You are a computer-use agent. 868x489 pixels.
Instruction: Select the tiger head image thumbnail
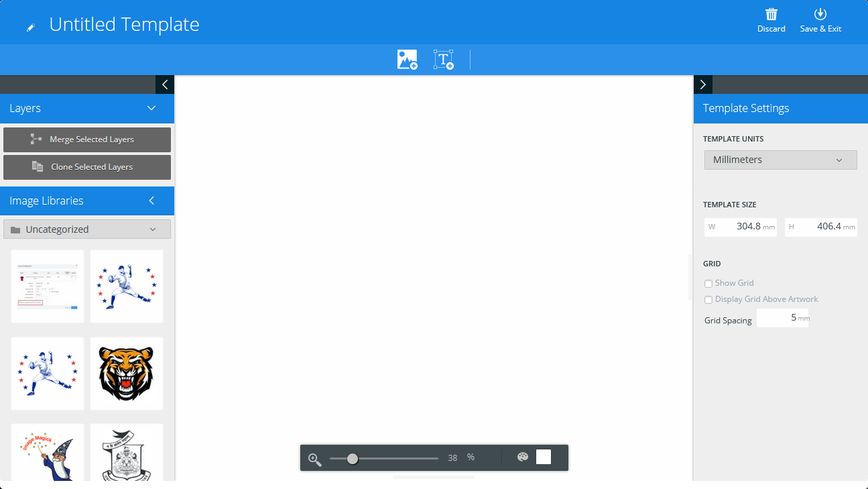point(126,374)
